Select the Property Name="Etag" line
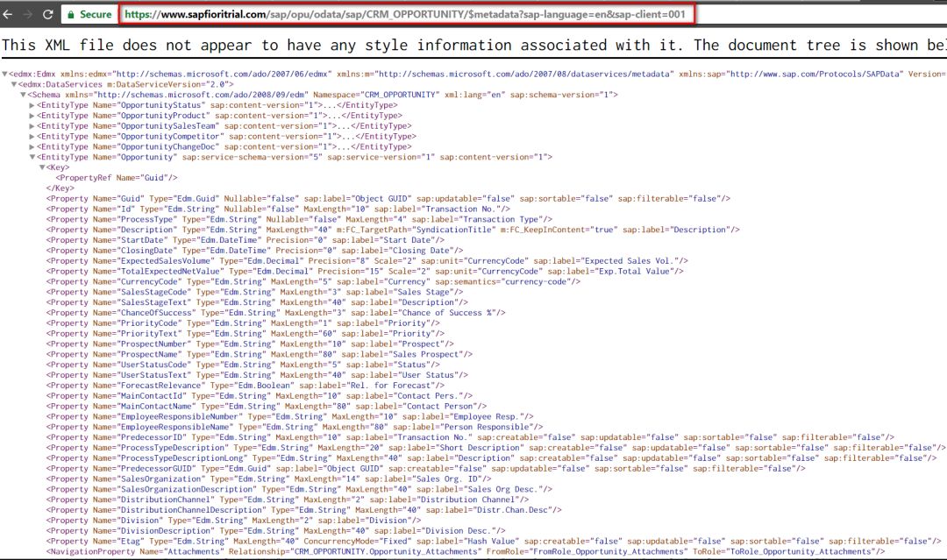 point(494,542)
